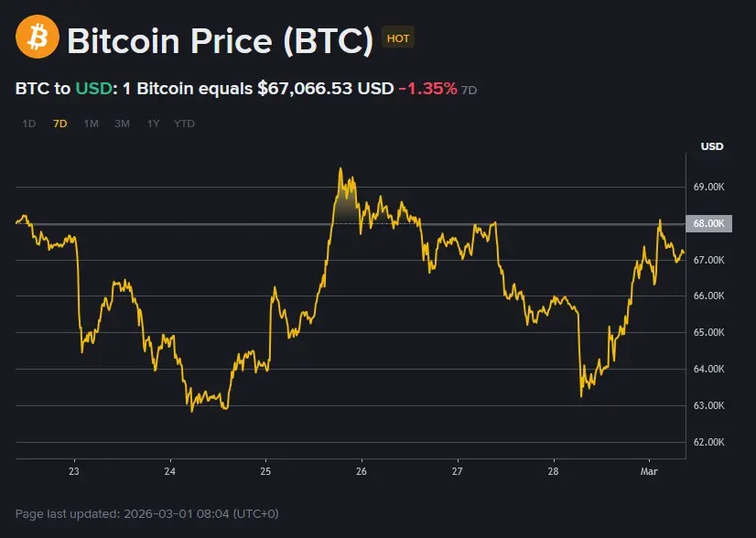Click the USD label above price axis
Screen dimensions: 756x538
click(x=711, y=146)
